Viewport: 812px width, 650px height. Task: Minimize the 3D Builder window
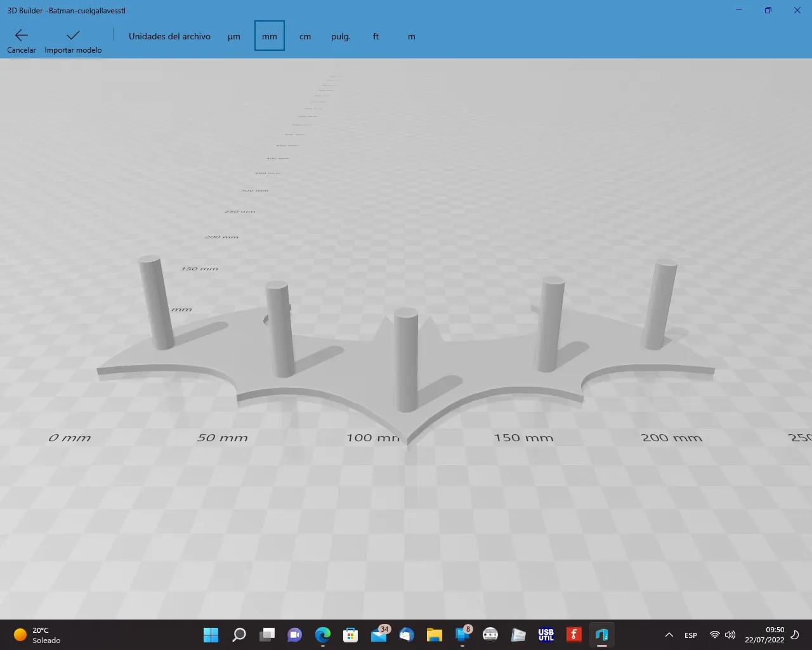pyautogui.click(x=739, y=10)
